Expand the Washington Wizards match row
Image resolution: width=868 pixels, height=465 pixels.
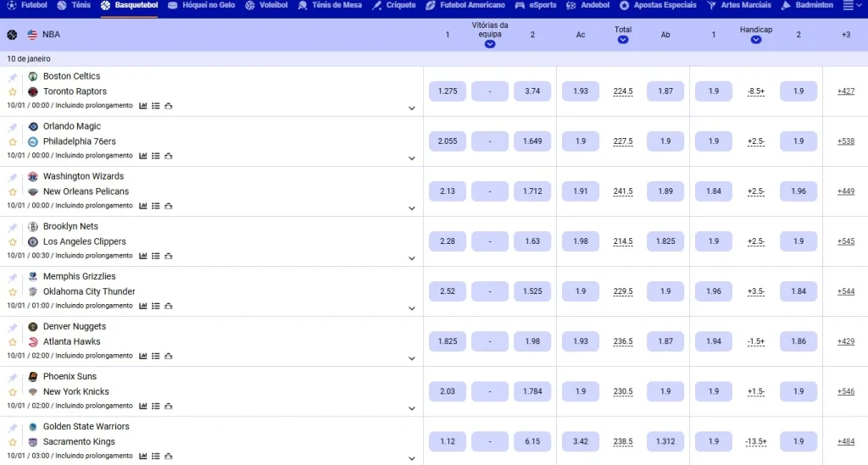411,208
